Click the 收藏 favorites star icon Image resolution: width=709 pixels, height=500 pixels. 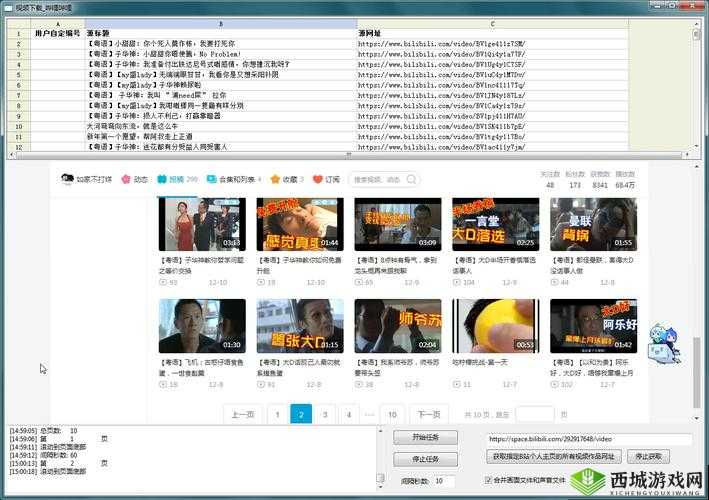tap(275, 180)
